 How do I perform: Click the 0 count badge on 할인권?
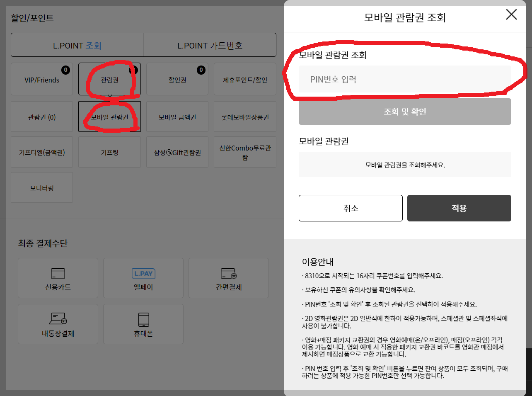[201, 70]
